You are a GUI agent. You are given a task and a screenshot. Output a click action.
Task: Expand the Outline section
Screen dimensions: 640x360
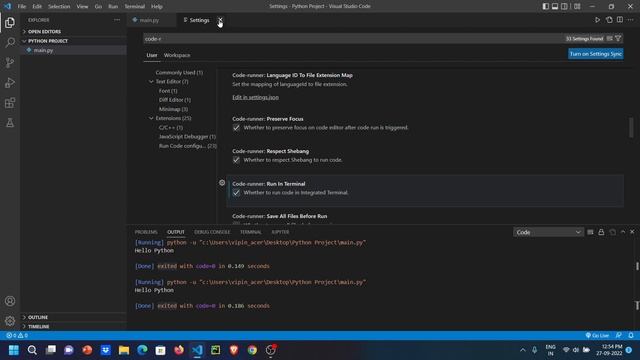pyautogui.click(x=73, y=317)
